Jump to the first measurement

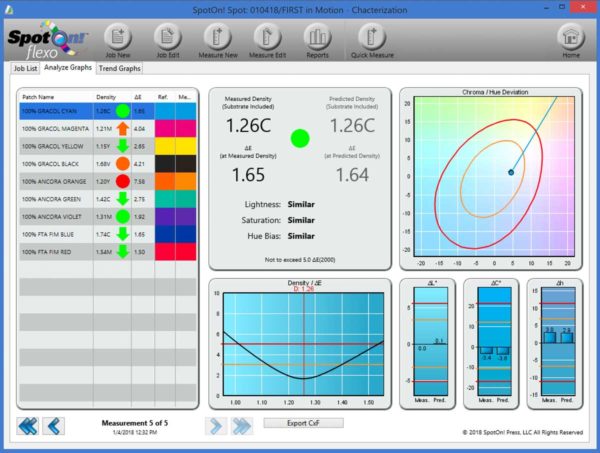28,426
